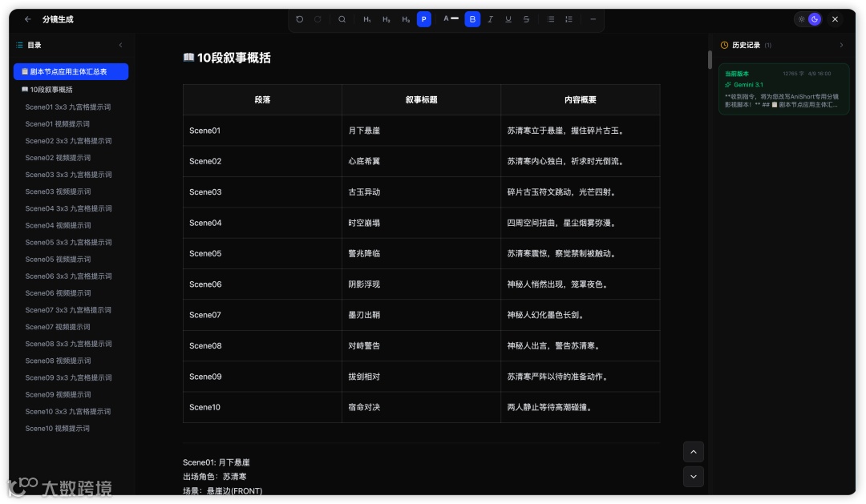Click the 历史记录 clock icon
866x504 pixels.
tap(724, 45)
